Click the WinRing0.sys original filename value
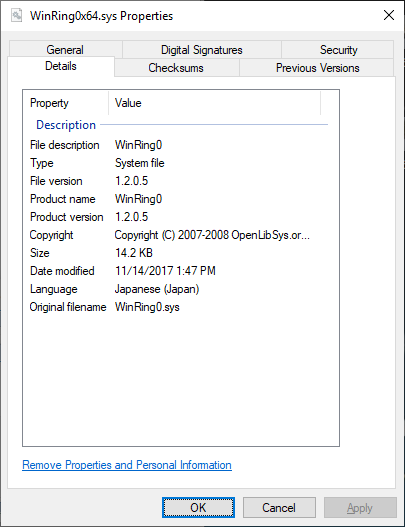Image resolution: width=405 pixels, height=527 pixels. click(x=147, y=307)
